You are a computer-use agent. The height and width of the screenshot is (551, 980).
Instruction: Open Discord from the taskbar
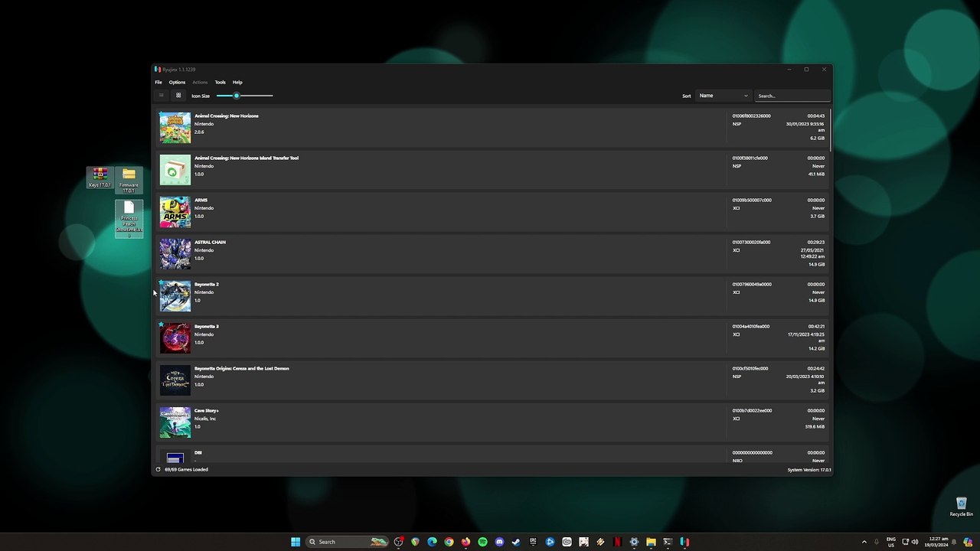point(499,542)
